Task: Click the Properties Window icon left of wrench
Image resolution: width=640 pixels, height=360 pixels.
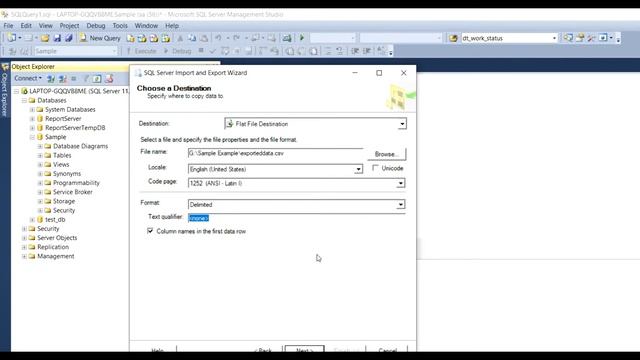Action: click(x=580, y=38)
